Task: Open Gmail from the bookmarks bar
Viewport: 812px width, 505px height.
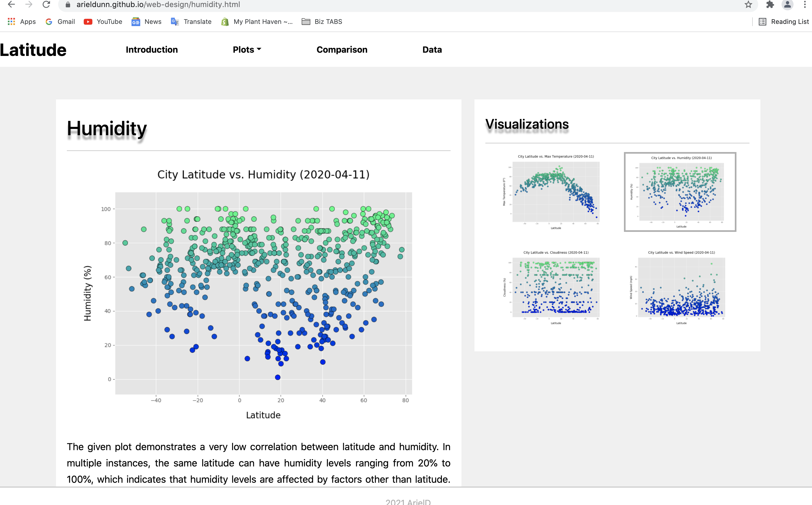Action: tap(60, 21)
